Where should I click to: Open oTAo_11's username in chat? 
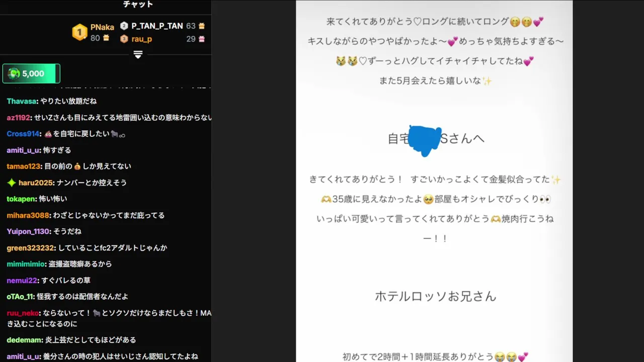click(x=20, y=297)
